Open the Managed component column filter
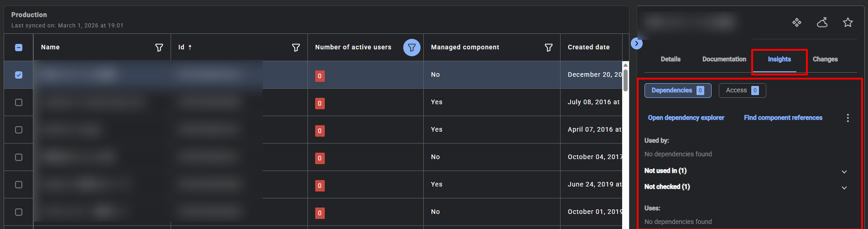The width and height of the screenshot is (868, 229). click(549, 48)
